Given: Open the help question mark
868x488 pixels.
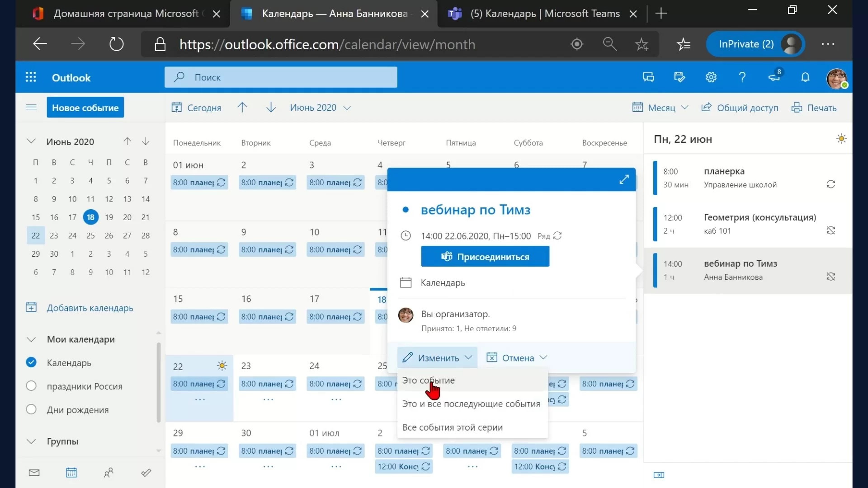Looking at the screenshot, I should (742, 77).
